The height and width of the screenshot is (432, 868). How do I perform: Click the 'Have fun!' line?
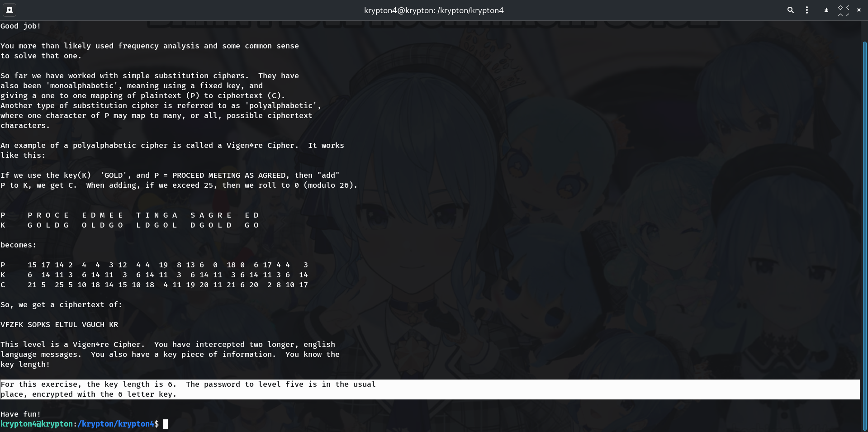[x=21, y=414]
